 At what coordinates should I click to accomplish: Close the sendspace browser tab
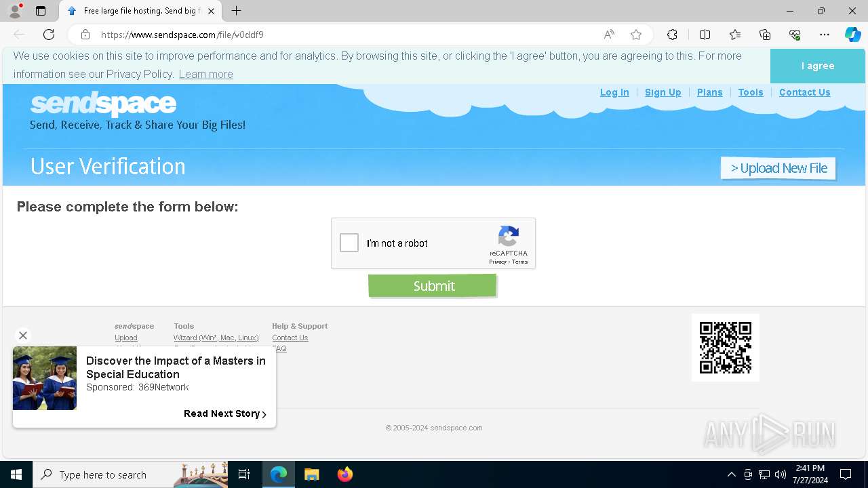click(x=211, y=11)
